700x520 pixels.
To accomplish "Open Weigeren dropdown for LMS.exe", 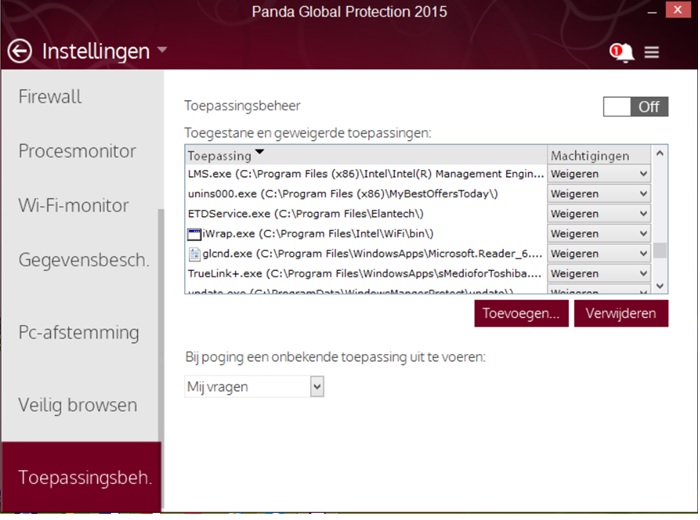I will [x=599, y=174].
